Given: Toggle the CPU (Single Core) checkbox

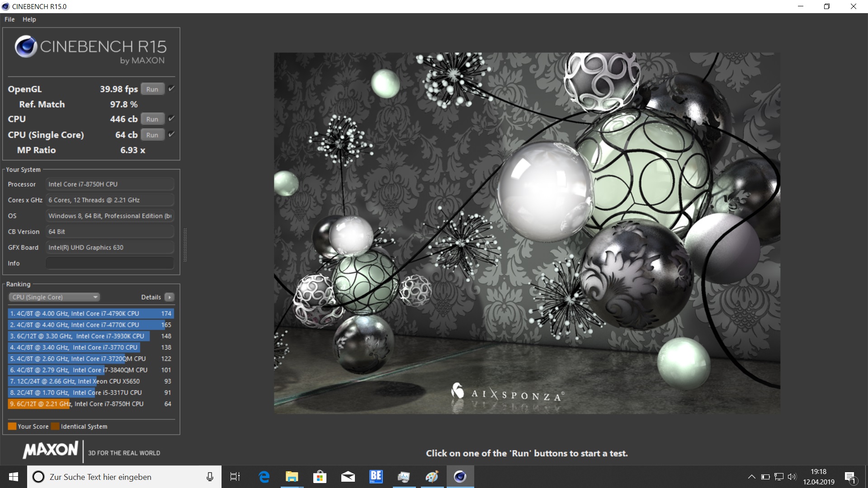Looking at the screenshot, I should (171, 135).
